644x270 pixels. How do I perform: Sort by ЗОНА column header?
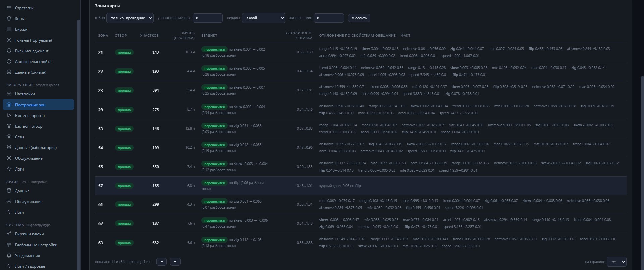(x=103, y=35)
